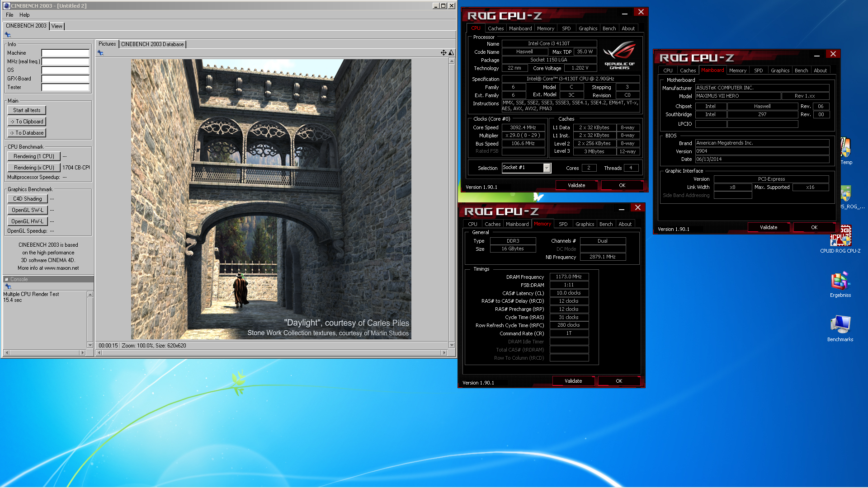Switch to CINEBENCH 2003 Database tab
This screenshot has height=488, width=868.
coord(152,44)
